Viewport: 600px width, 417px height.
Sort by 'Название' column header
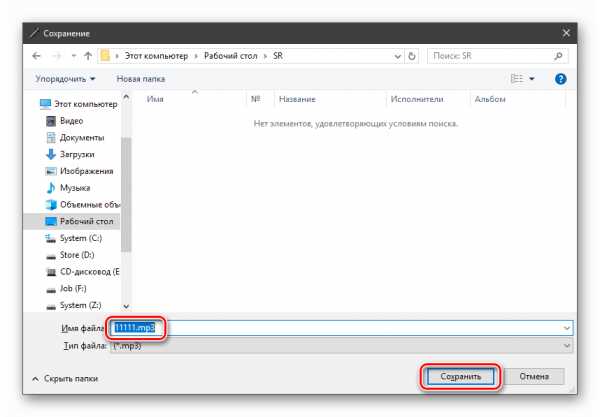[x=297, y=99]
